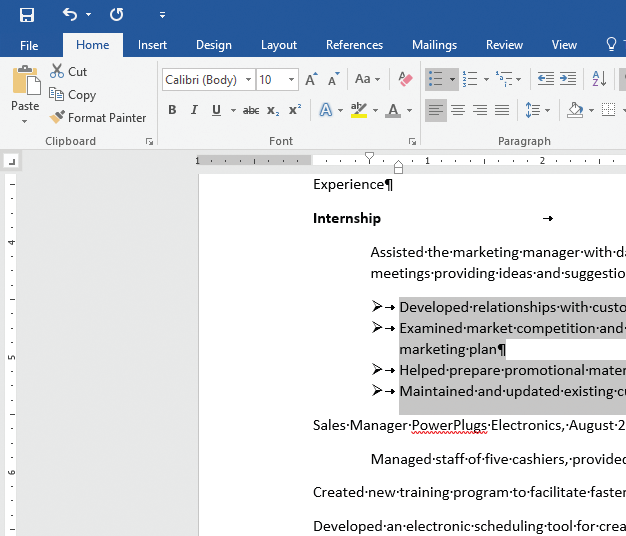Repeat the last action

click(117, 15)
